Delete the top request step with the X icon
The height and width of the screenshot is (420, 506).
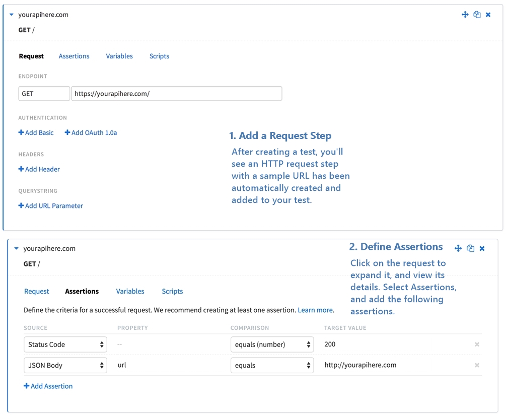[x=488, y=15]
